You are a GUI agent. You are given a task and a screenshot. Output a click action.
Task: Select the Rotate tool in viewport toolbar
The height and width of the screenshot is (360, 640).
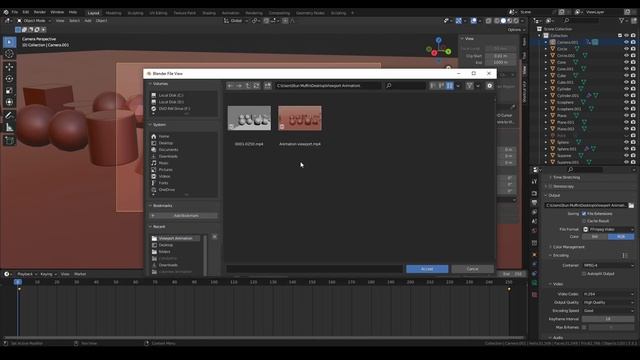coord(9,78)
